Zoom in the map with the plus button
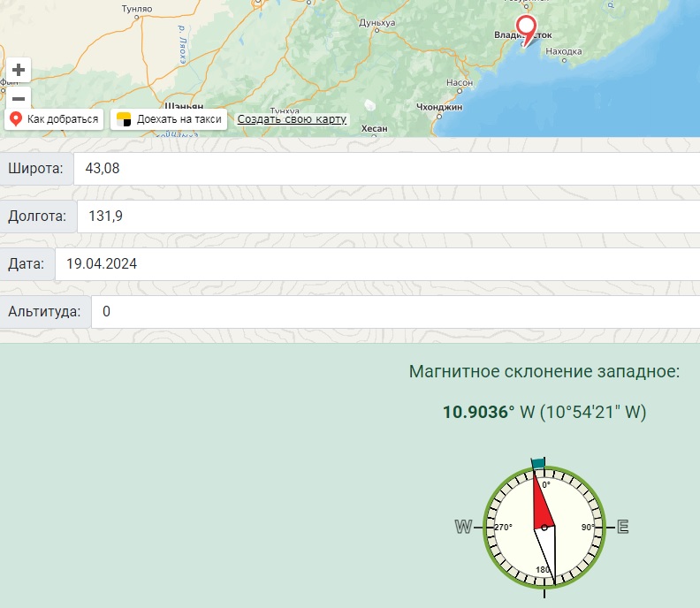The height and width of the screenshot is (608, 700). coord(19,70)
